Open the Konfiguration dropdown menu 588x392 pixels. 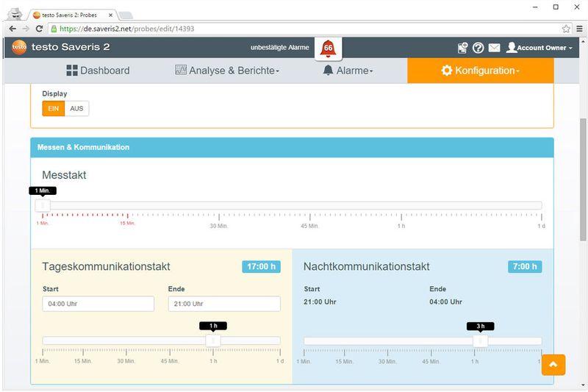(480, 71)
